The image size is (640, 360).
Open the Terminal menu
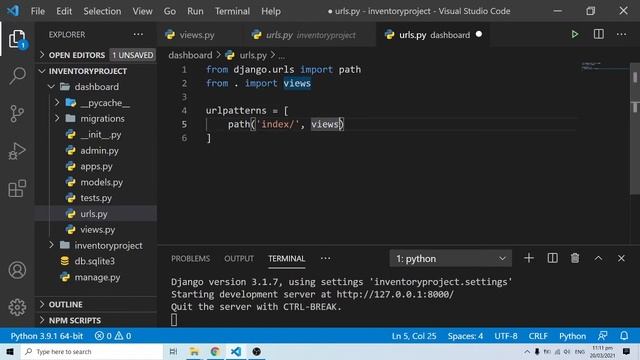point(232,11)
